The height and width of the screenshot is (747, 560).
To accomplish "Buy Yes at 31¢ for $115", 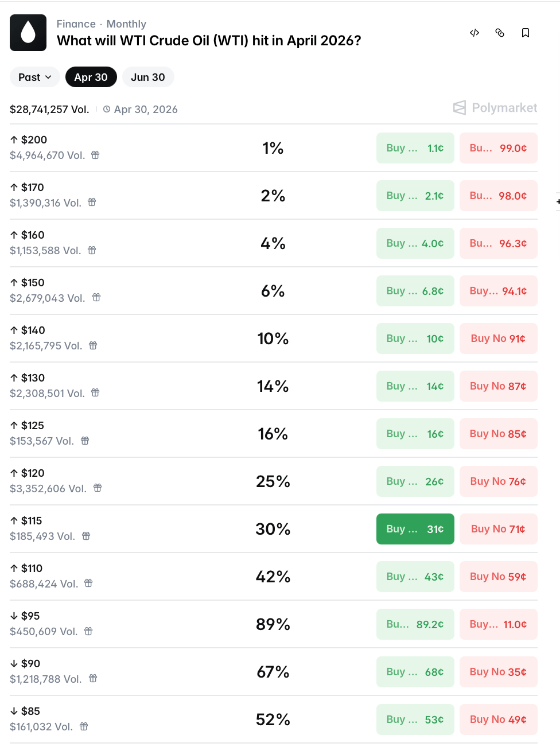I will pyautogui.click(x=415, y=529).
